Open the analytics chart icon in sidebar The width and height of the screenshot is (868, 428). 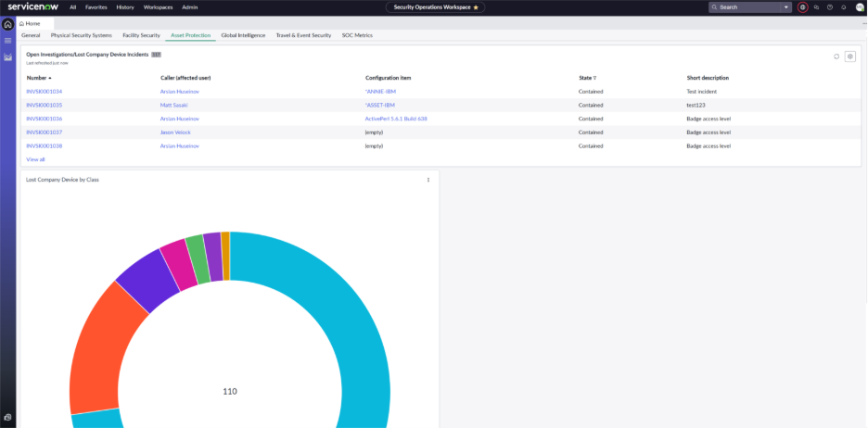click(x=7, y=57)
